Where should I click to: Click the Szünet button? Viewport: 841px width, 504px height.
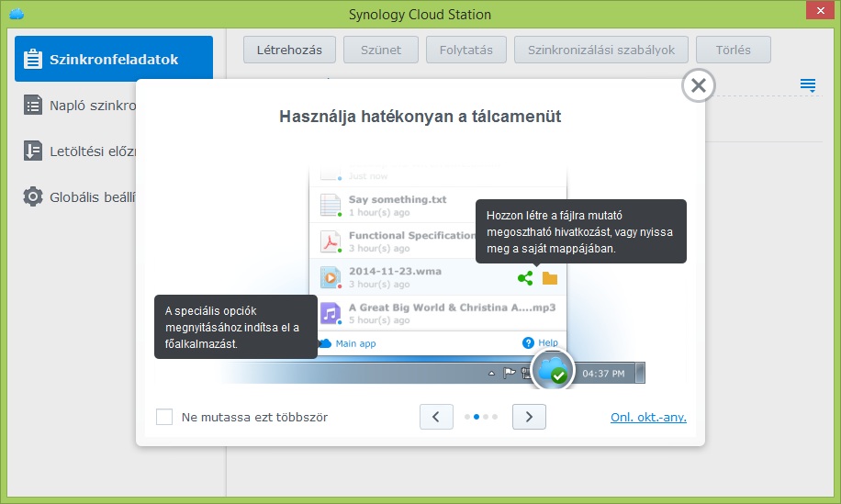[381, 50]
